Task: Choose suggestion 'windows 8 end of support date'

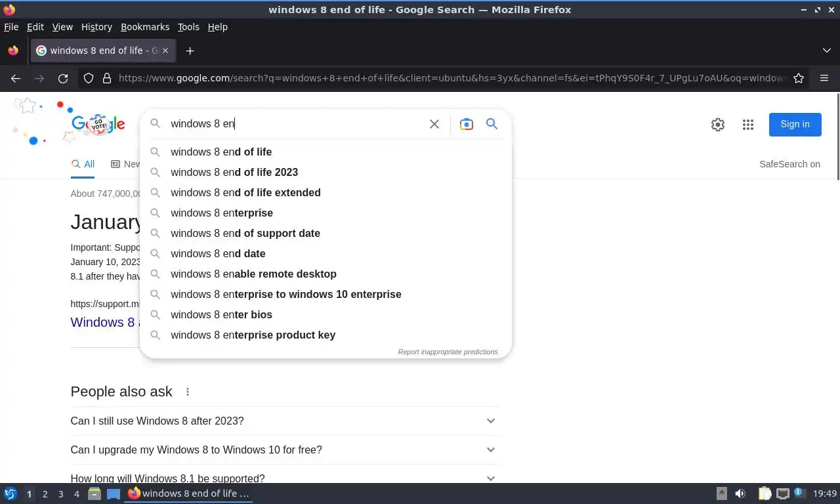Action: pyautogui.click(x=325, y=233)
